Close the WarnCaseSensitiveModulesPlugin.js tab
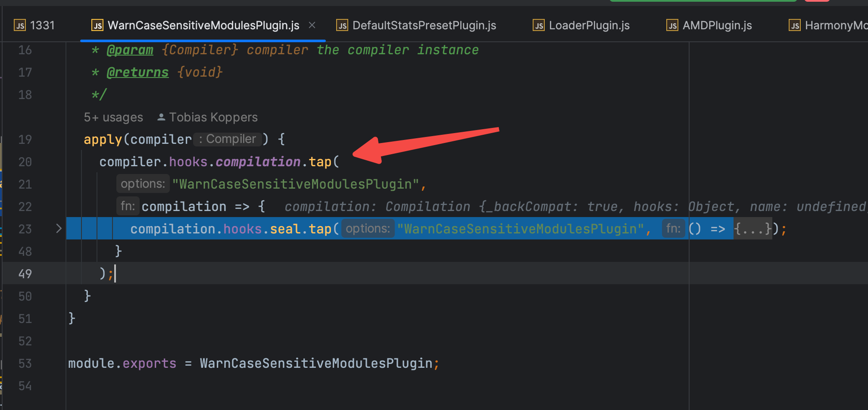 [312, 25]
